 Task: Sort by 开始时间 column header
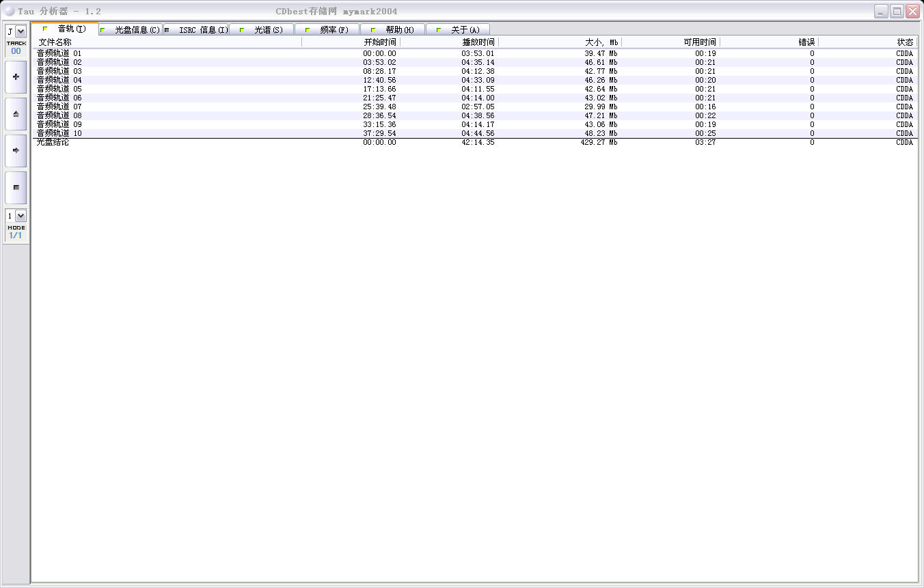[x=351, y=42]
